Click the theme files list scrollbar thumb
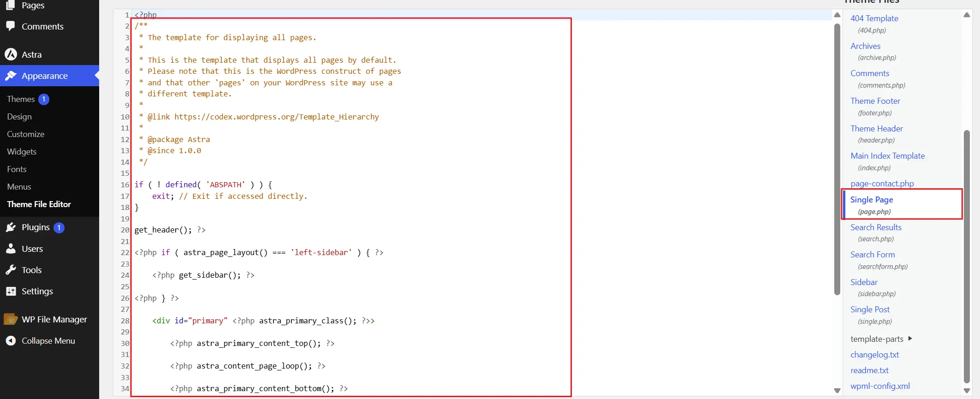The width and height of the screenshot is (980, 399). pos(967,256)
